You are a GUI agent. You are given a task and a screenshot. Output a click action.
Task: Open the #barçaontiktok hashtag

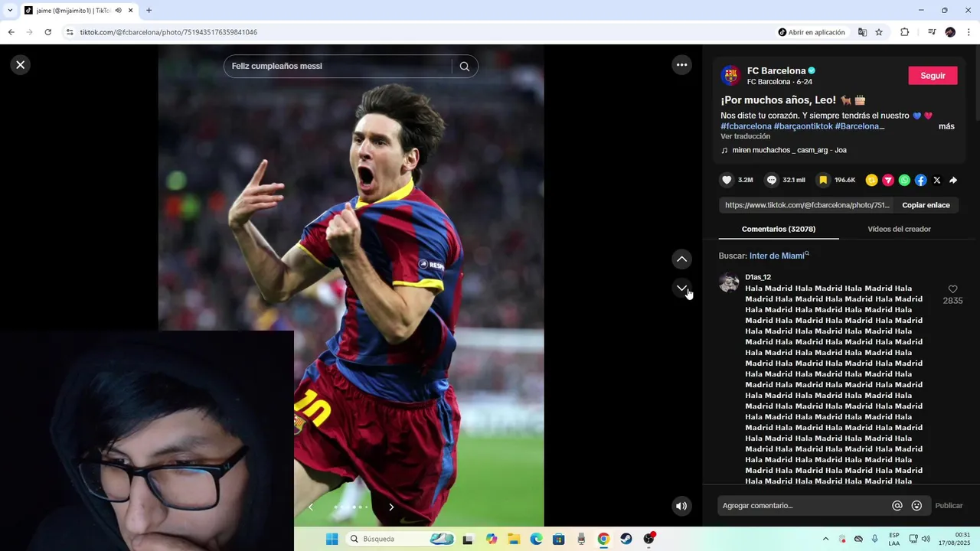[x=803, y=126]
